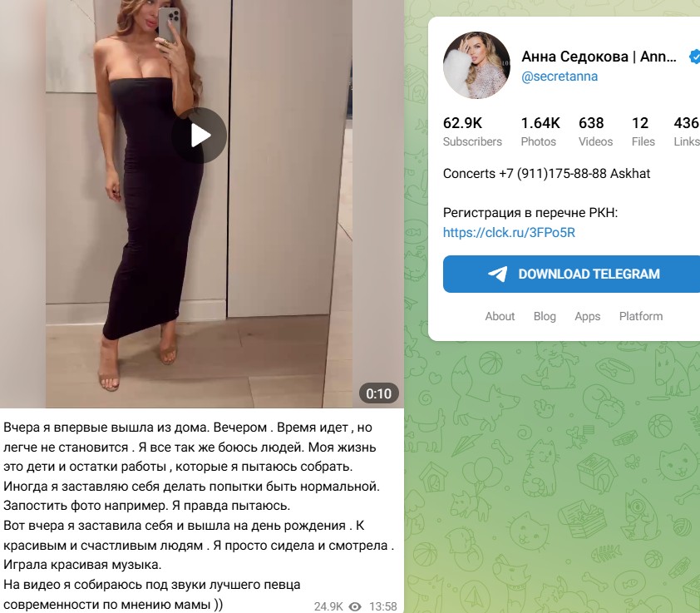This screenshot has height=613, width=700.
Task: Open the clck.ru/3FPo5R link
Action: coord(509,232)
